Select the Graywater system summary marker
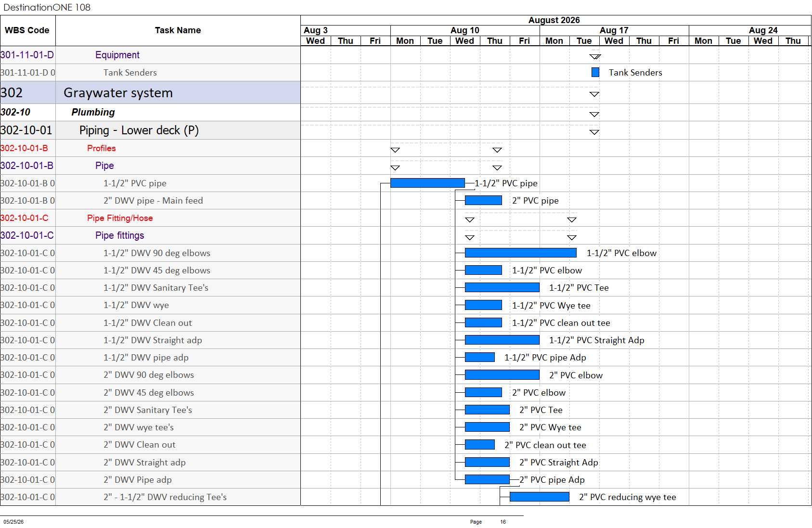This screenshot has width=812, height=528. coord(594,94)
